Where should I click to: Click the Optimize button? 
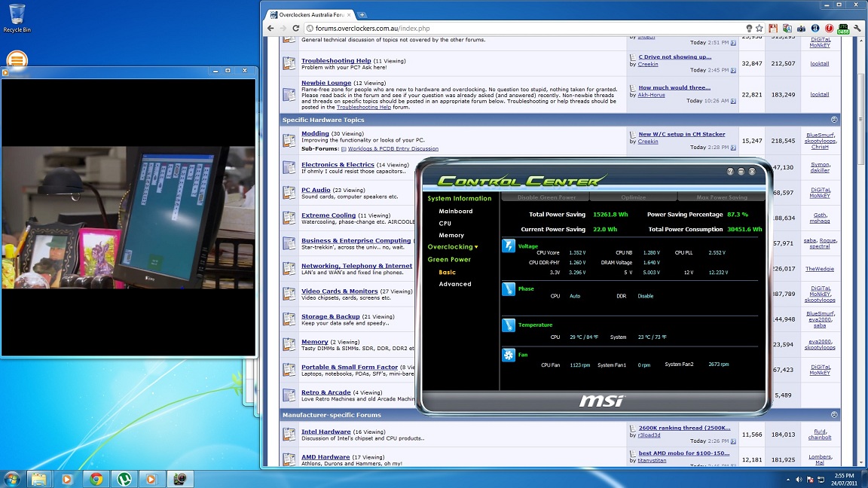(633, 197)
